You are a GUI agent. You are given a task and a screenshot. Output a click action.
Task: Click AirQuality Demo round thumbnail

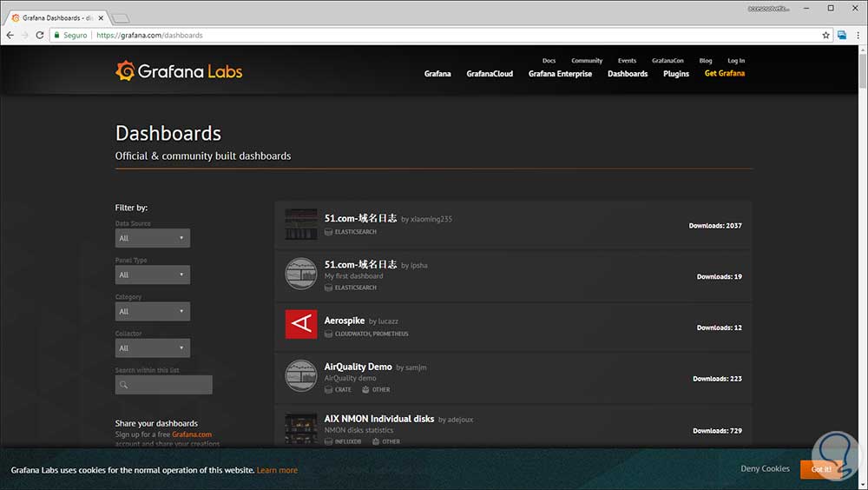[301, 375]
